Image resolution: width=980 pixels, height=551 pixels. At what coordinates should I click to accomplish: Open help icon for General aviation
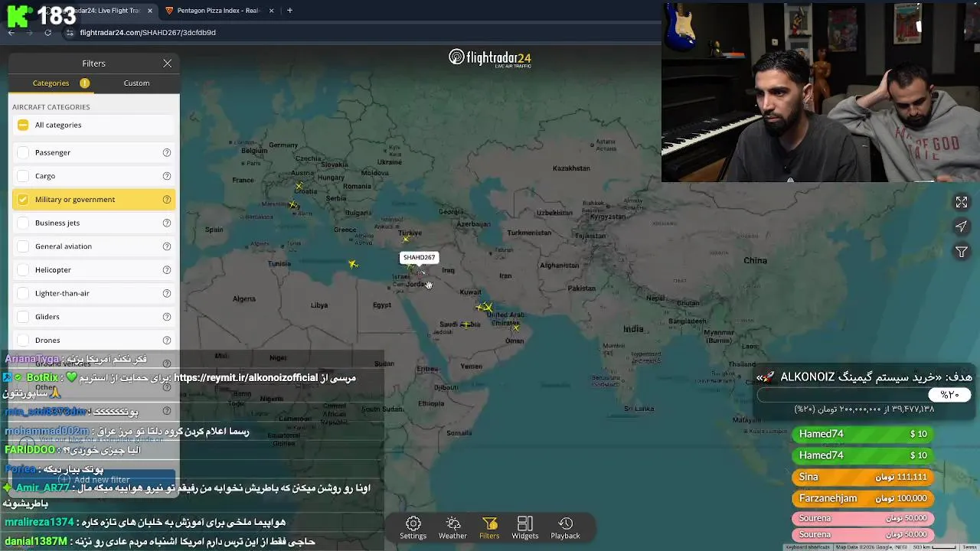tap(166, 246)
